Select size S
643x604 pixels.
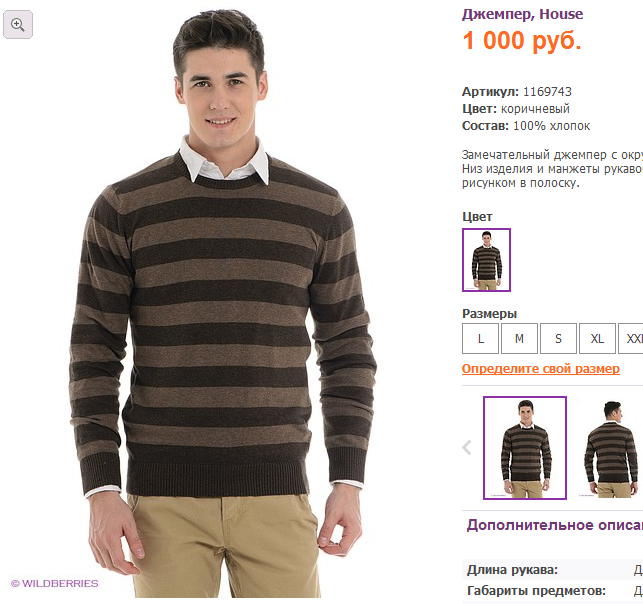pos(558,338)
